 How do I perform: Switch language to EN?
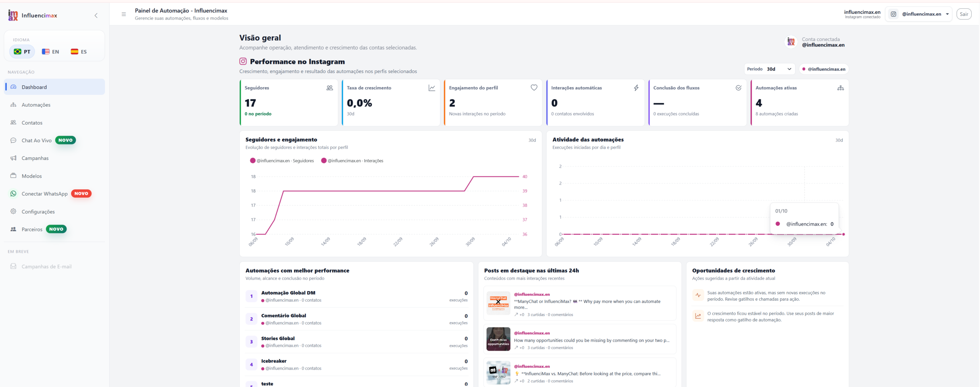click(51, 52)
